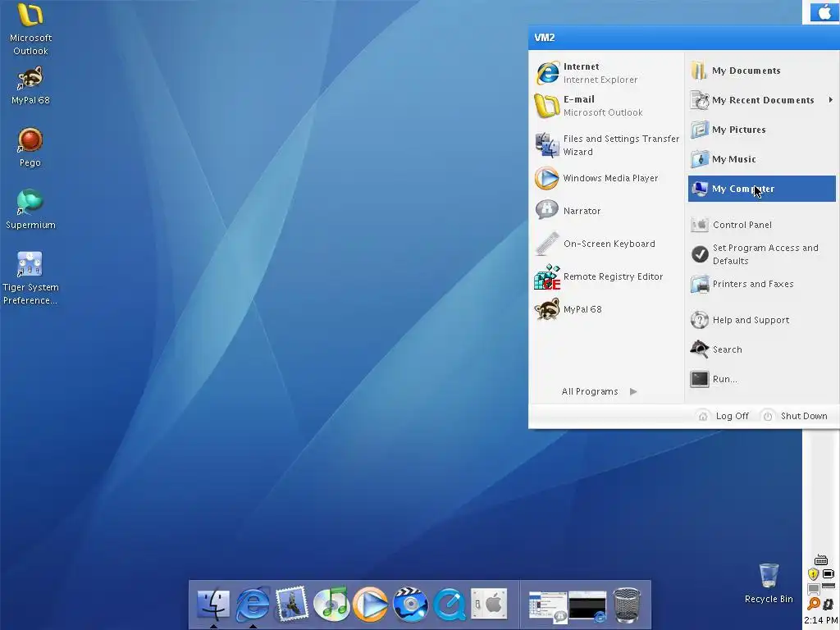Screen dimensions: 840x630
Task: Click the battery-shaped tray icon
Action: point(829,574)
